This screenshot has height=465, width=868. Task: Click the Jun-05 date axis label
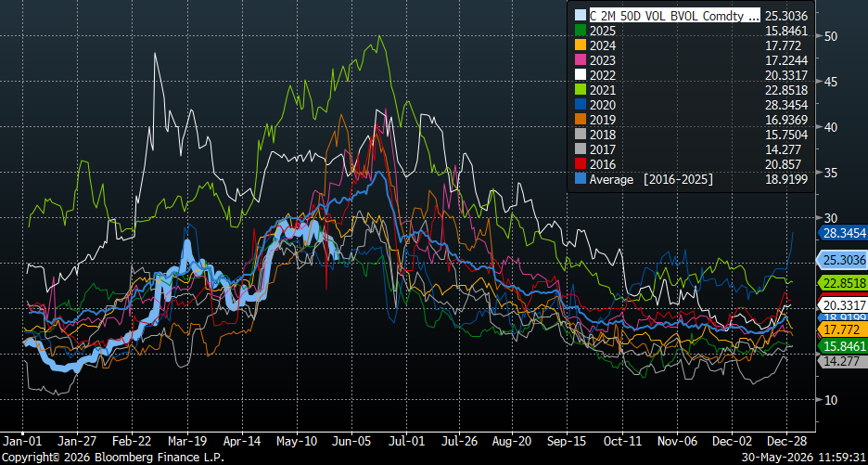(351, 441)
